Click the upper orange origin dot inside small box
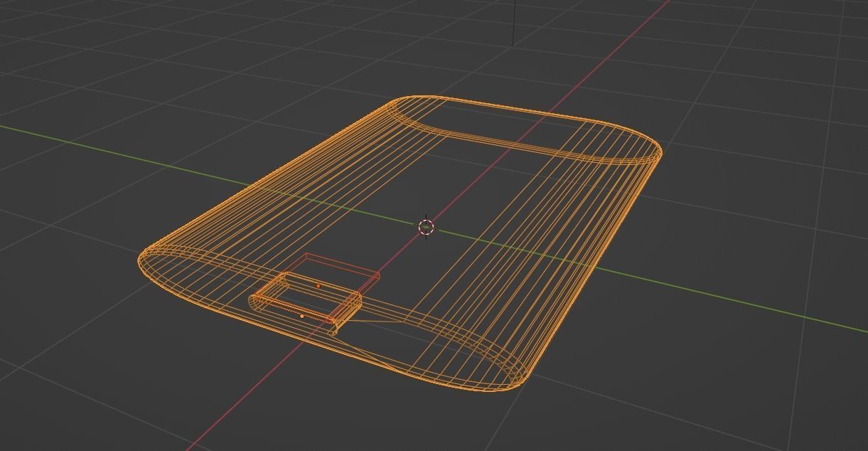 (318, 286)
